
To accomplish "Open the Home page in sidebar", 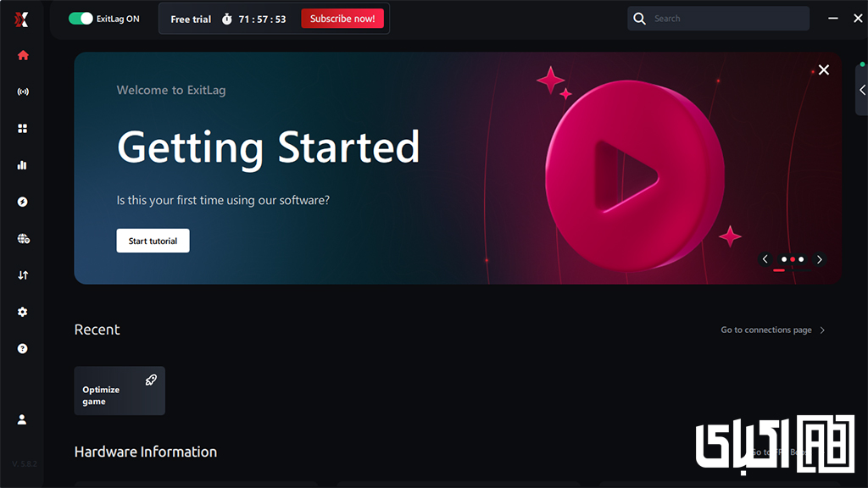I will [x=23, y=55].
